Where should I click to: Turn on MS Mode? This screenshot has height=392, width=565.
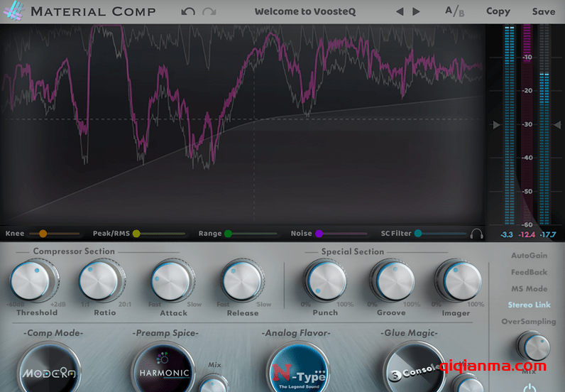[x=529, y=288]
